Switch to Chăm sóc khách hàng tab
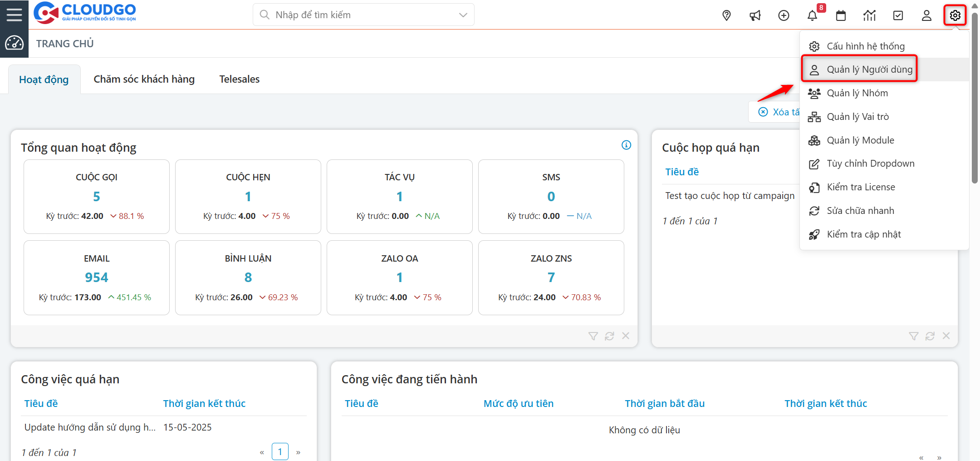Viewport: 980px width, 461px height. click(144, 79)
